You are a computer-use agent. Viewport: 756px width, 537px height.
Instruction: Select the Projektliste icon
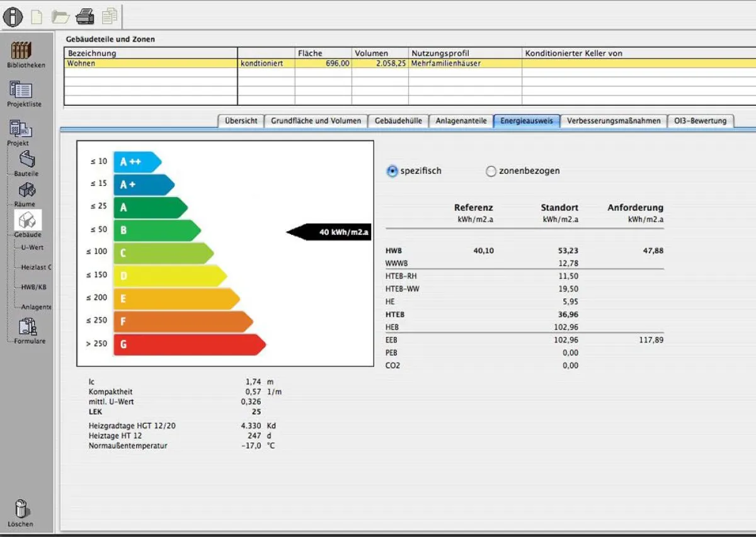[20, 93]
